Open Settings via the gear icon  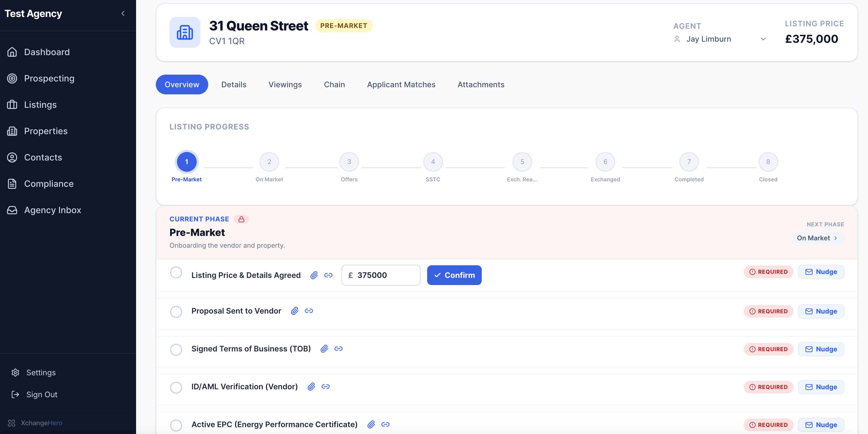(x=15, y=372)
